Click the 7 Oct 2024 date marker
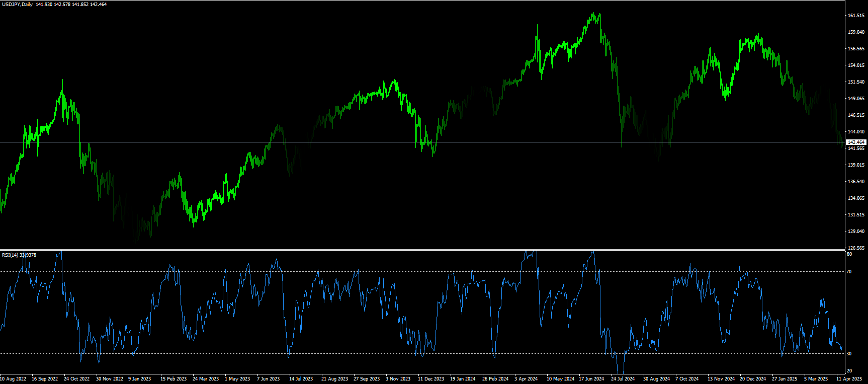Viewport: 868px width, 384px height. click(687, 379)
